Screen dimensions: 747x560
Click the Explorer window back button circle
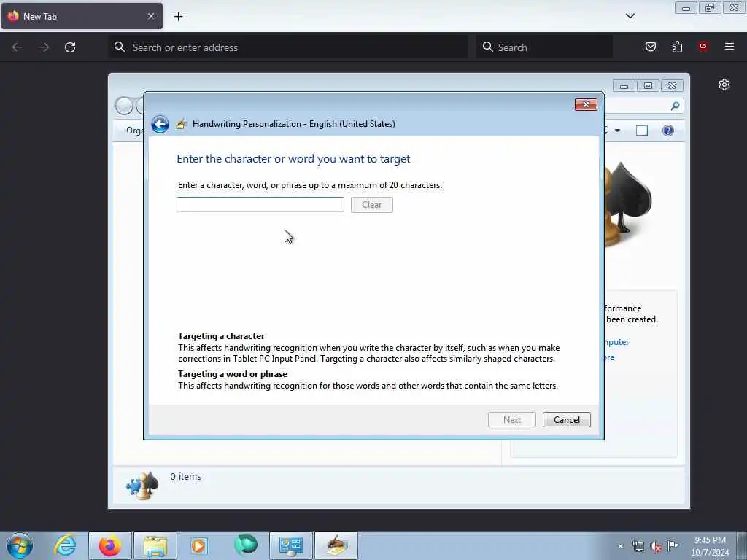point(124,106)
